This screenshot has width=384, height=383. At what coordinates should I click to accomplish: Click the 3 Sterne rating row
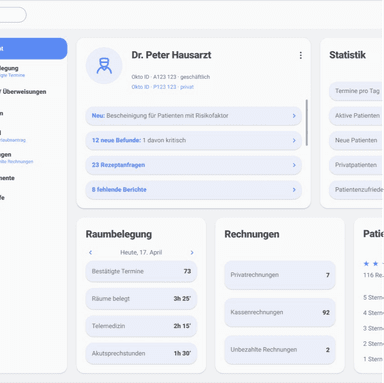point(373,328)
